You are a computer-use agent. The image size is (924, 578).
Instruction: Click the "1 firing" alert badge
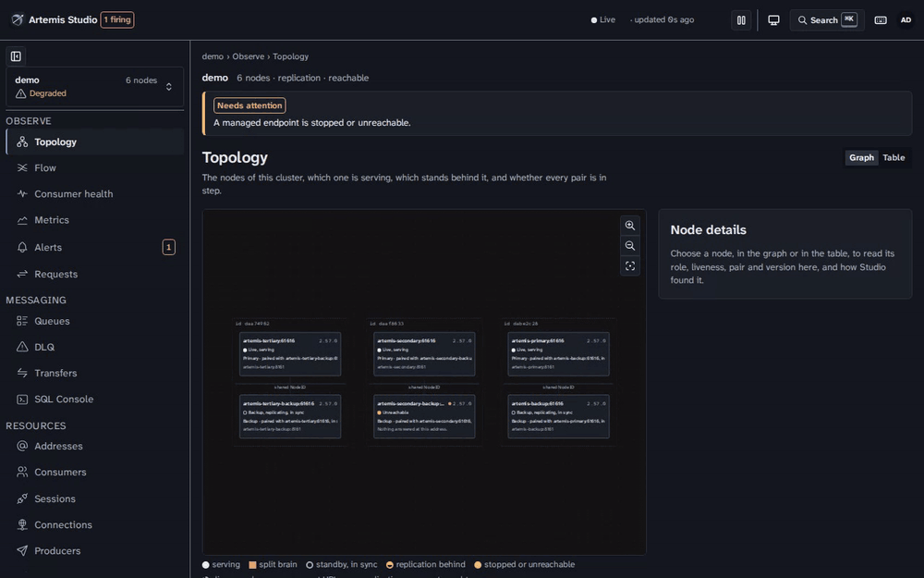click(117, 19)
